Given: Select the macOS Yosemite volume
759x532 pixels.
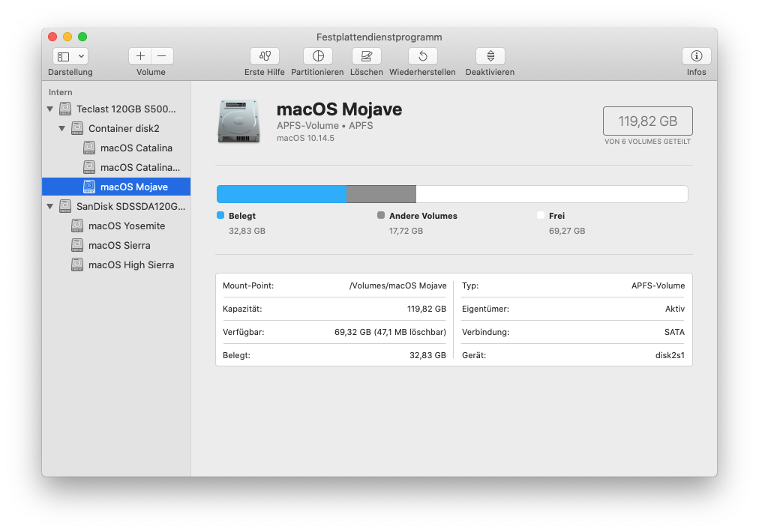Looking at the screenshot, I should 116,226.
